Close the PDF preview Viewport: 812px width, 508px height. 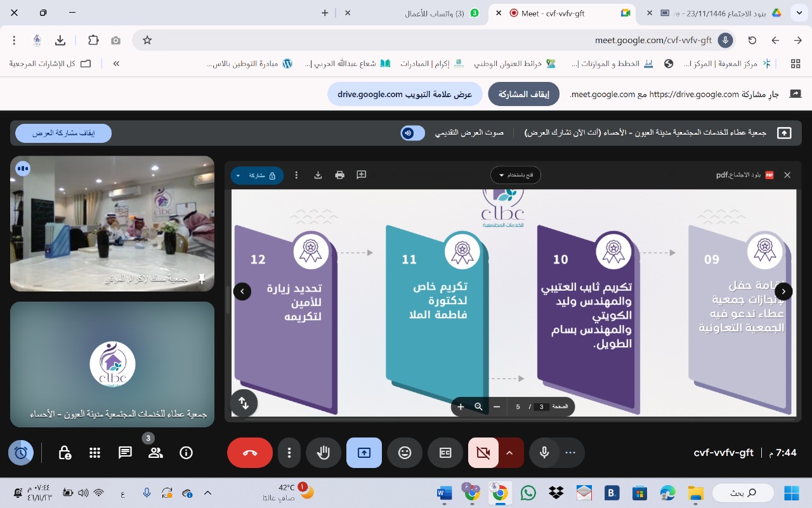point(787,175)
